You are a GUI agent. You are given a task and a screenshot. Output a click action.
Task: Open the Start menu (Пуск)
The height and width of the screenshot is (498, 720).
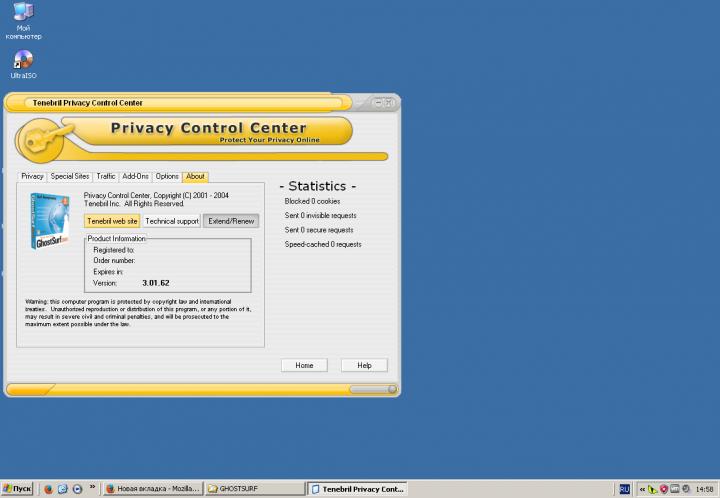pos(18,489)
